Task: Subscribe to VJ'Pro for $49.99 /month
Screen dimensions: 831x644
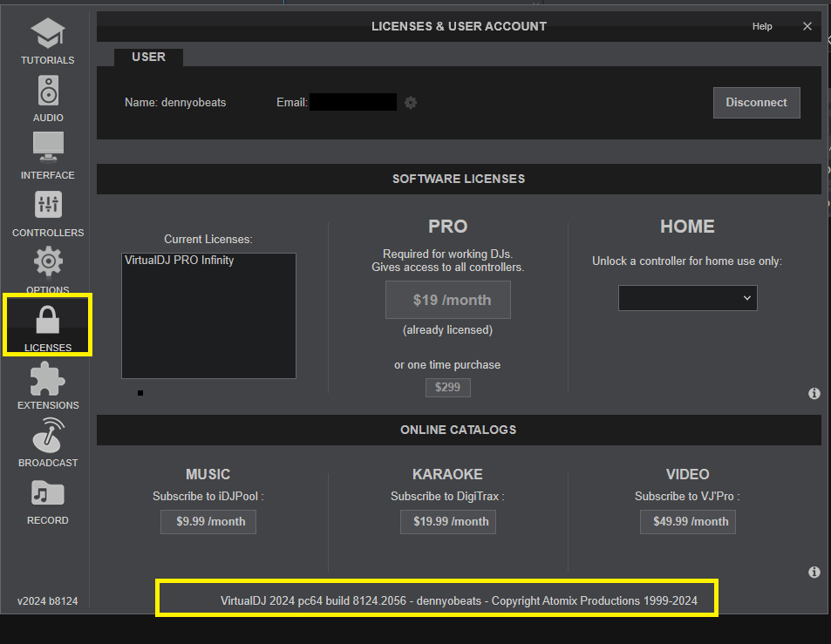Action: [x=688, y=522]
